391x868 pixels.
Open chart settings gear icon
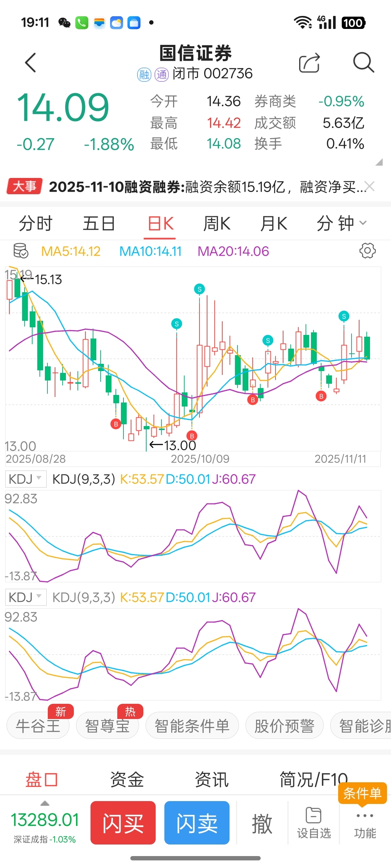367,251
